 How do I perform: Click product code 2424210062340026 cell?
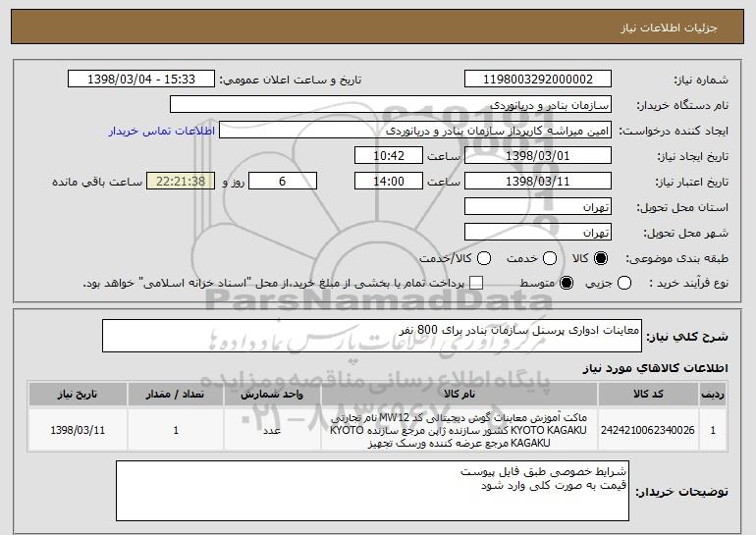click(648, 430)
